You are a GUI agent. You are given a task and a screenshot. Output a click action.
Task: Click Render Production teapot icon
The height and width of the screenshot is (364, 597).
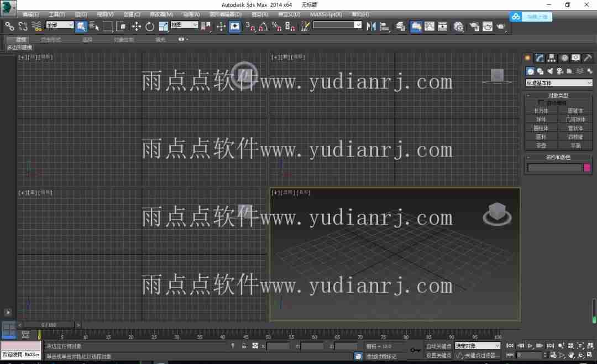(501, 27)
